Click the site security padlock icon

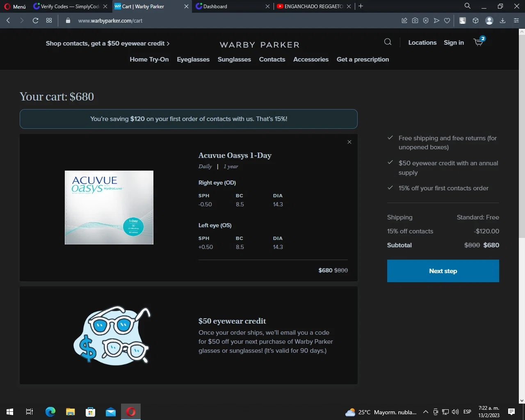click(x=68, y=21)
